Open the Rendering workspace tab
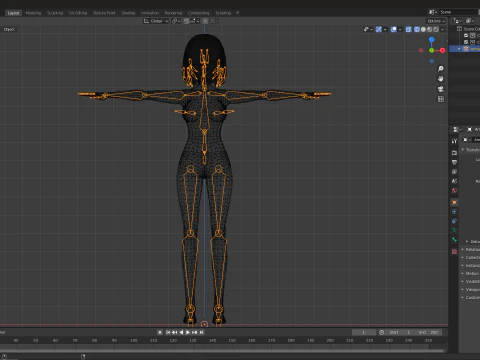The image size is (480, 360). [173, 13]
